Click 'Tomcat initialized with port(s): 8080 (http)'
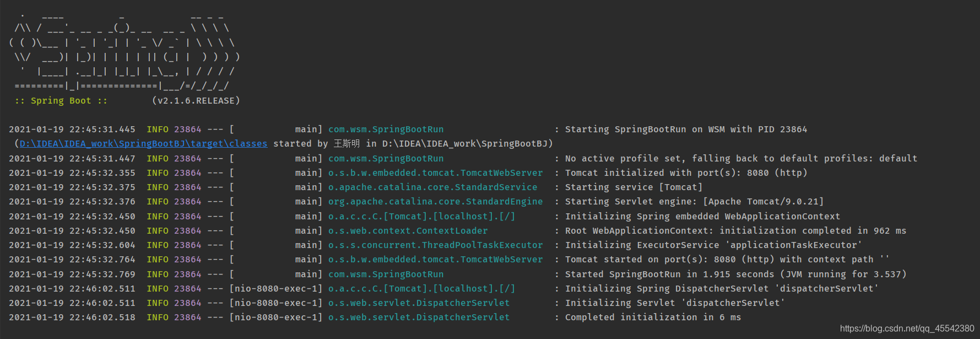980x339 pixels. 686,173
